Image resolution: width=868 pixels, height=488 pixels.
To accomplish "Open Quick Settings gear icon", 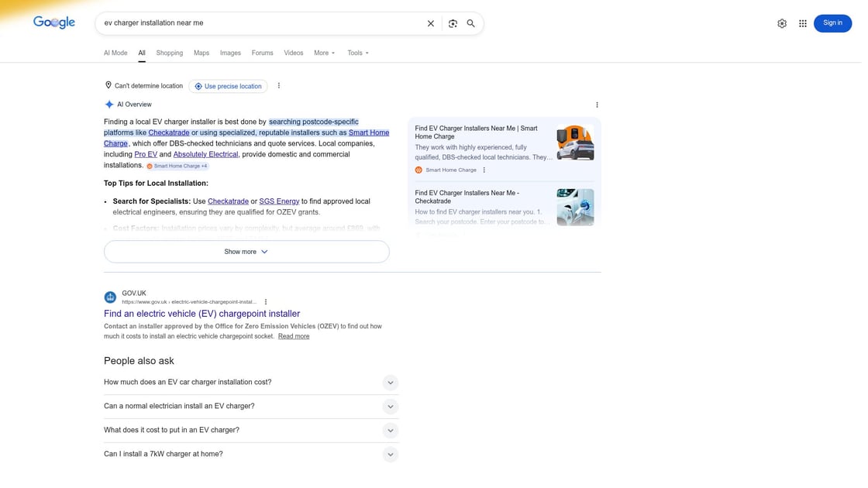I will tap(782, 23).
